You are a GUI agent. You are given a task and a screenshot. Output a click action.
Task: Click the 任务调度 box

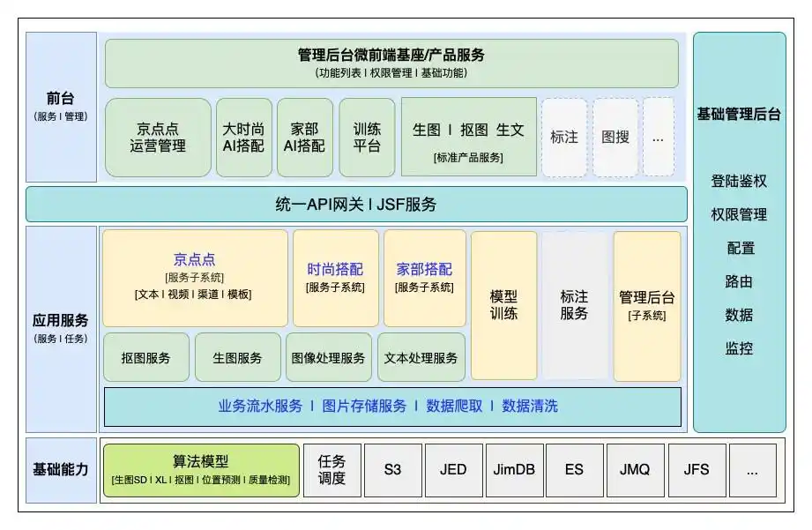[332, 471]
